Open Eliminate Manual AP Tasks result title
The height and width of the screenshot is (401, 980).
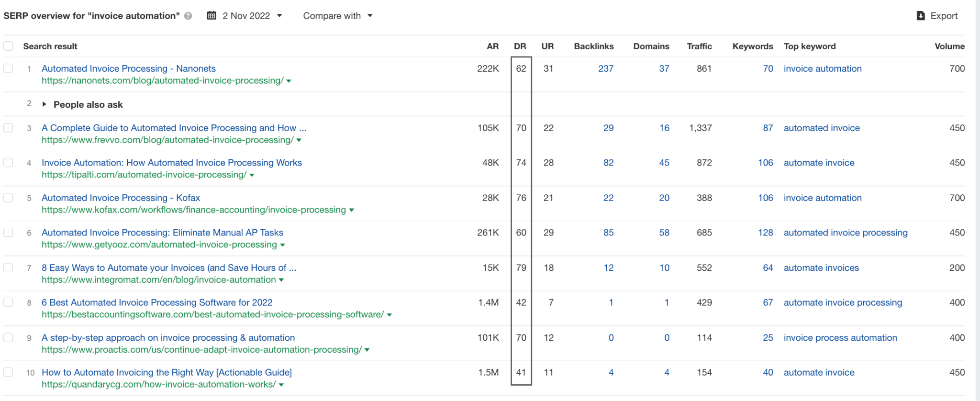pyautogui.click(x=163, y=233)
